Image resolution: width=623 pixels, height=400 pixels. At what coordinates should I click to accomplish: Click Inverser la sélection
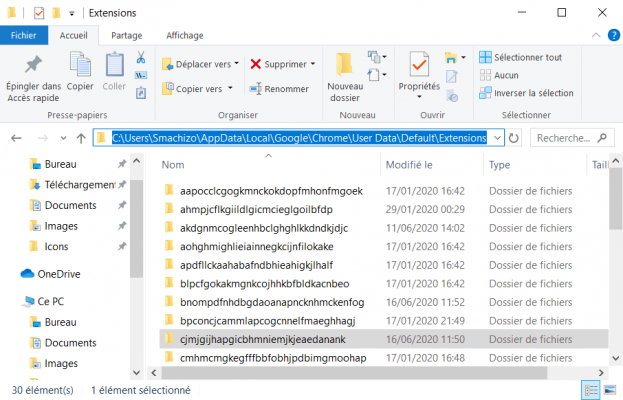pyautogui.click(x=526, y=93)
